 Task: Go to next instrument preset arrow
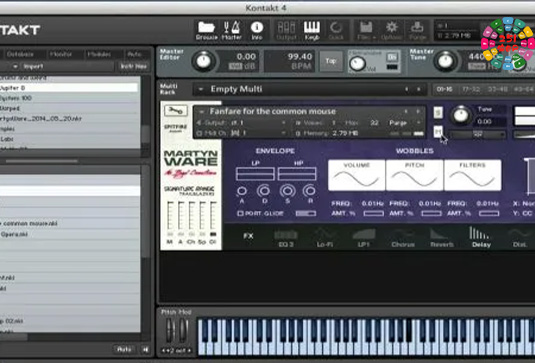coord(418,112)
